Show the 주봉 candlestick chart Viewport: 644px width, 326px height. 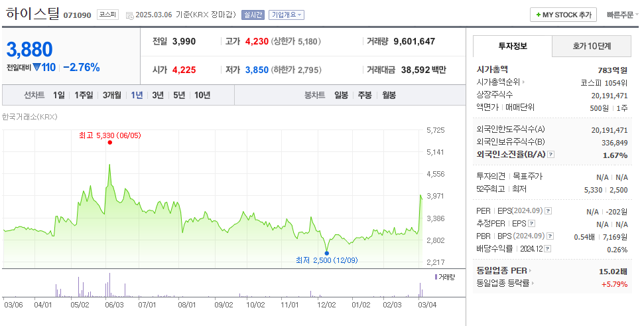[365, 96]
